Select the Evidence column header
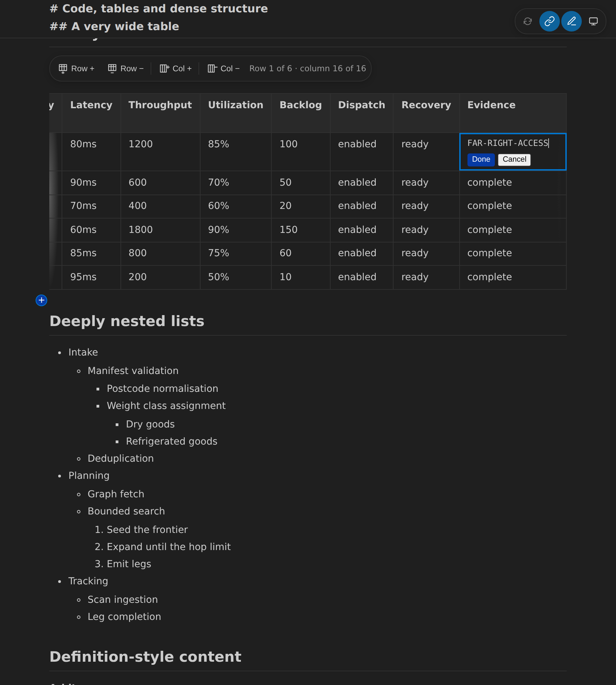Screen dimensions: 616x685 (x=513, y=113)
